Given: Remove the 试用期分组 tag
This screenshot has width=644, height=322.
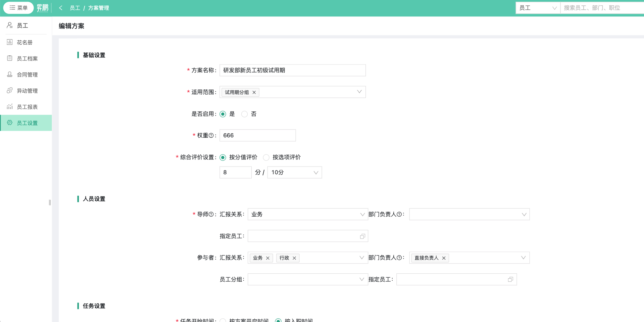Looking at the screenshot, I should point(254,92).
